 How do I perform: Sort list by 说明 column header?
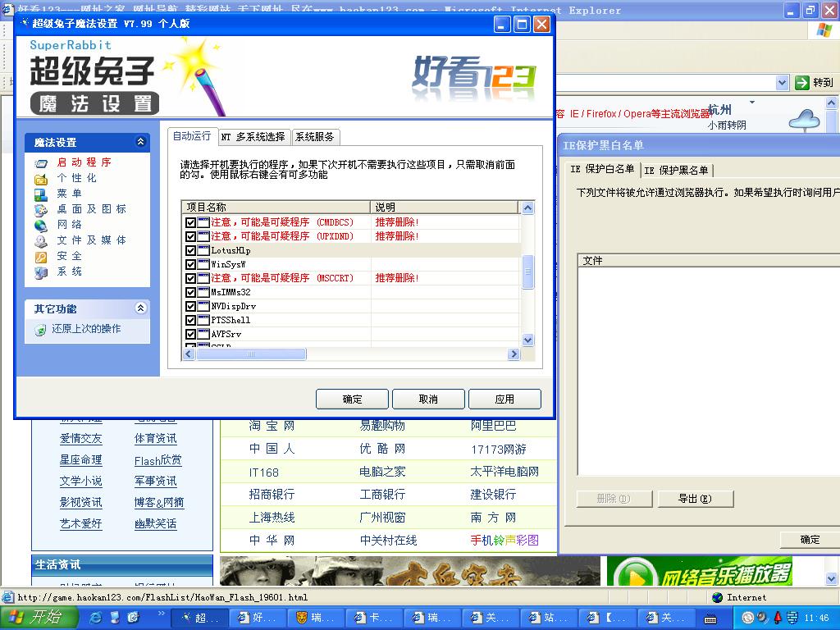(x=444, y=208)
